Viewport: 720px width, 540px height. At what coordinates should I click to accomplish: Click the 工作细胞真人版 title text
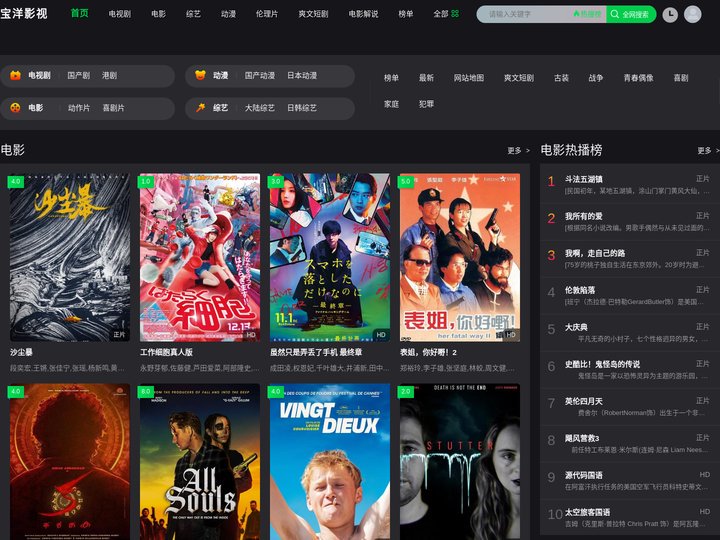[166, 352]
